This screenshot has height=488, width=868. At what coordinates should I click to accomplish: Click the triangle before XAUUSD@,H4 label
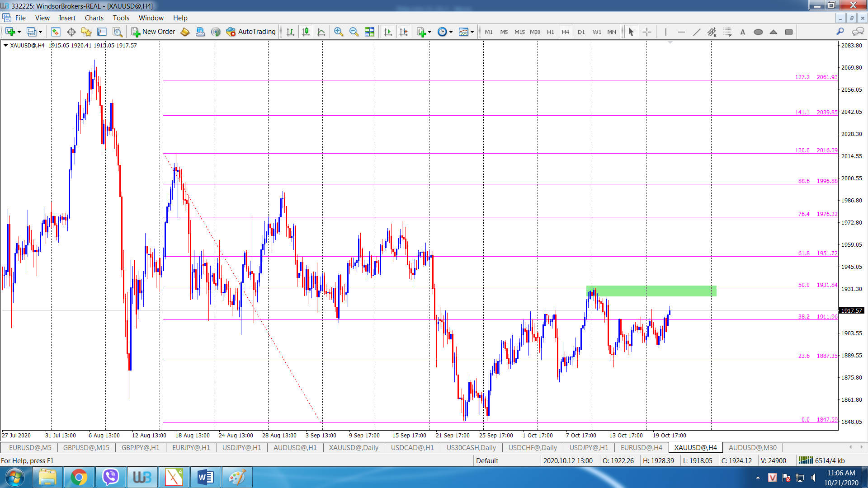coord(5,45)
